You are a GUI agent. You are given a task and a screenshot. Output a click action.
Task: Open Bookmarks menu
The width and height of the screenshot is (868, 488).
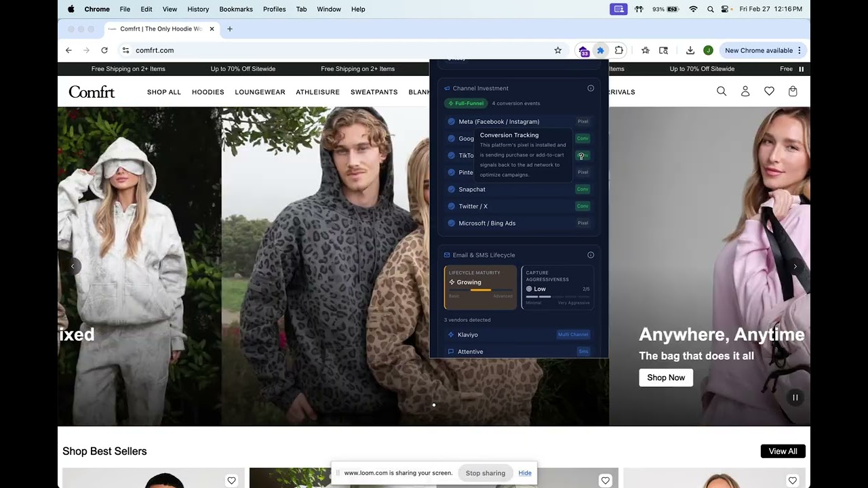click(236, 9)
